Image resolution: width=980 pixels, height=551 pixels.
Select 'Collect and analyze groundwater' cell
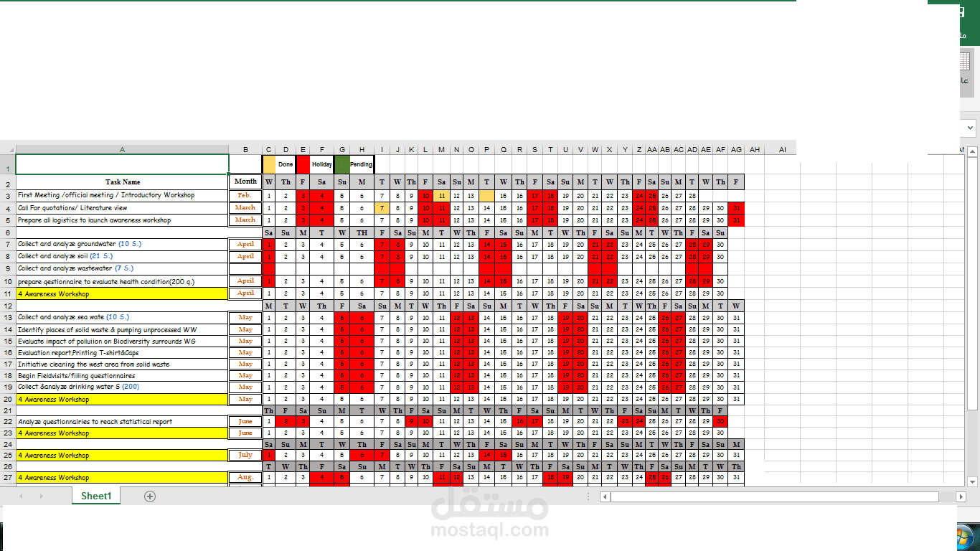pyautogui.click(x=122, y=244)
